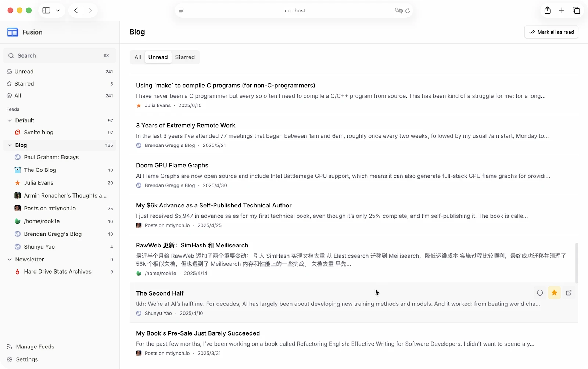Show the tab overview icon
The height and width of the screenshot is (369, 588).
[576, 10]
